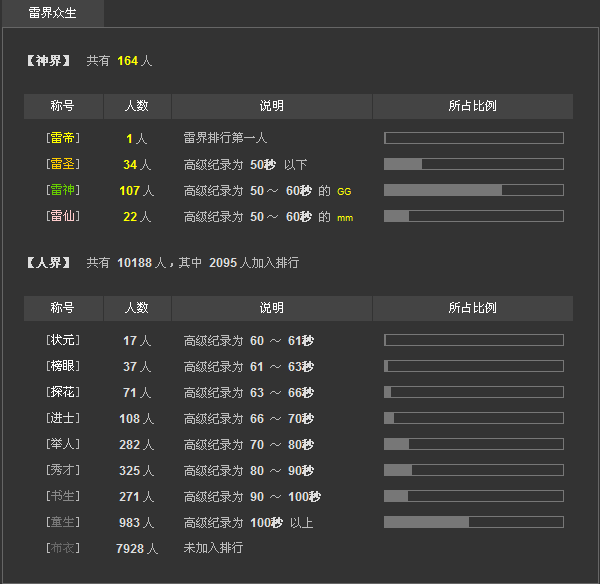
Task: Click the 高级纪录为 100秒 以上 description
Action: click(248, 522)
